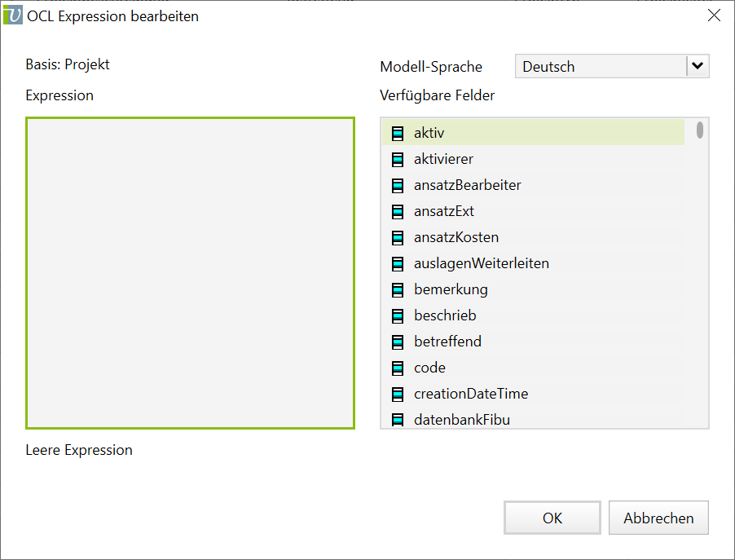735x560 pixels.
Task: Select the beschrieb field entry
Action: (x=445, y=315)
